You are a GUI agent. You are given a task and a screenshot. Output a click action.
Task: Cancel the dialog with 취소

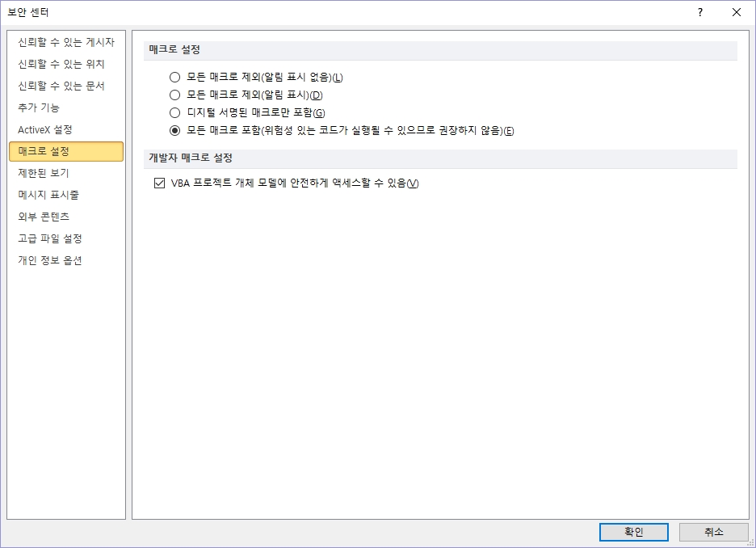coord(713,532)
